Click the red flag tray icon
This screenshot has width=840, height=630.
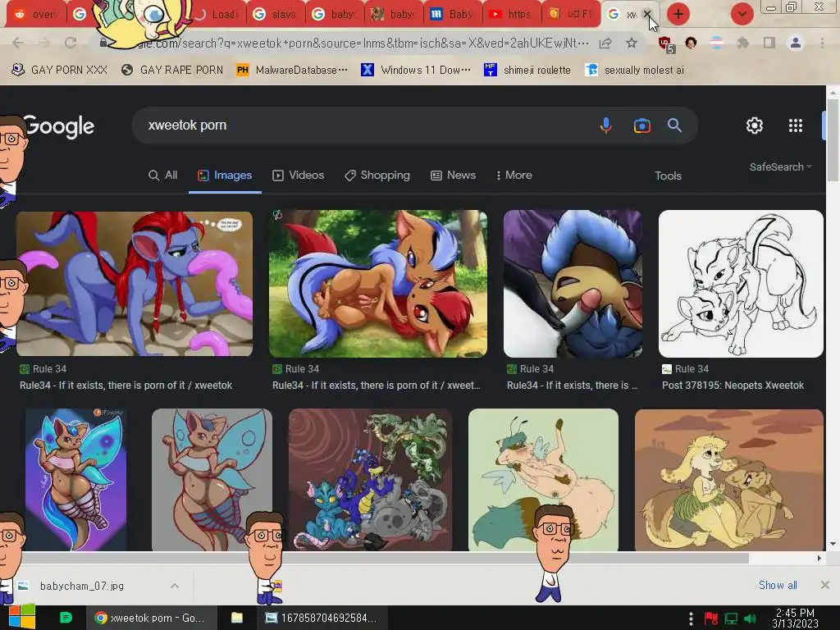(711, 619)
